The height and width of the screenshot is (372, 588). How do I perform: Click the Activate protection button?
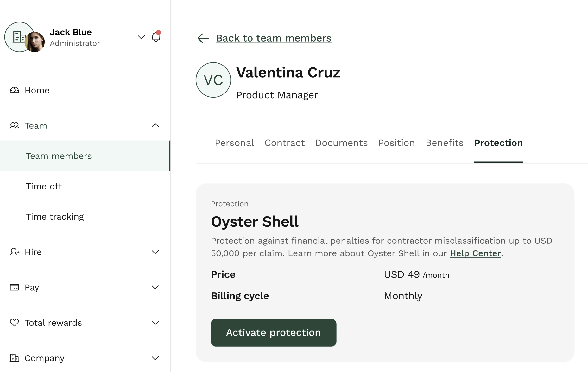(x=273, y=332)
